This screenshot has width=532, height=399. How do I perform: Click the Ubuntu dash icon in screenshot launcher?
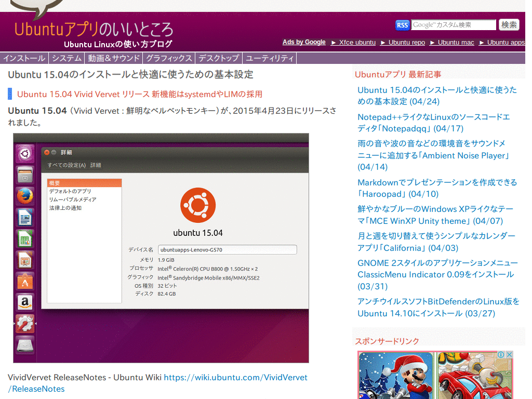25,154
